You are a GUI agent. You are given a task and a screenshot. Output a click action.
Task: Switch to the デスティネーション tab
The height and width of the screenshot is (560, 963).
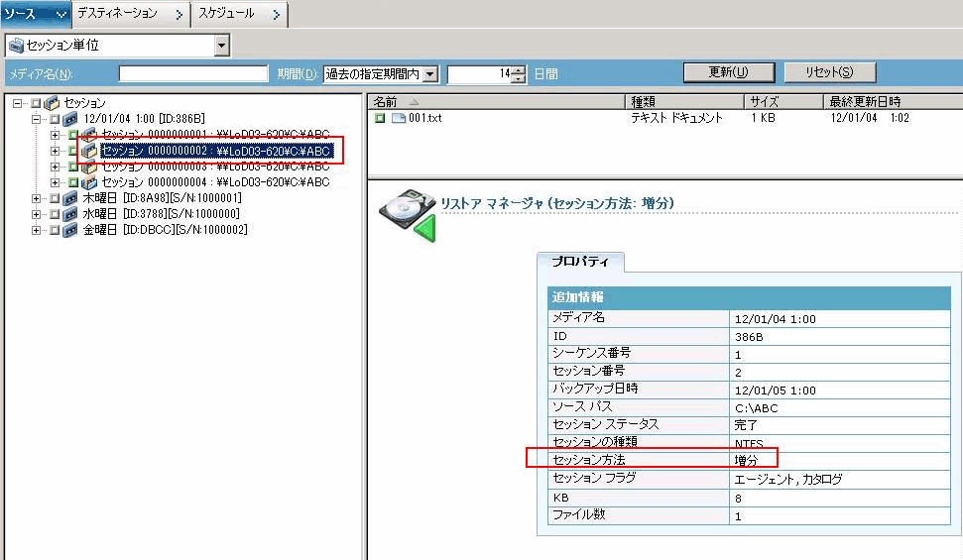(x=131, y=14)
